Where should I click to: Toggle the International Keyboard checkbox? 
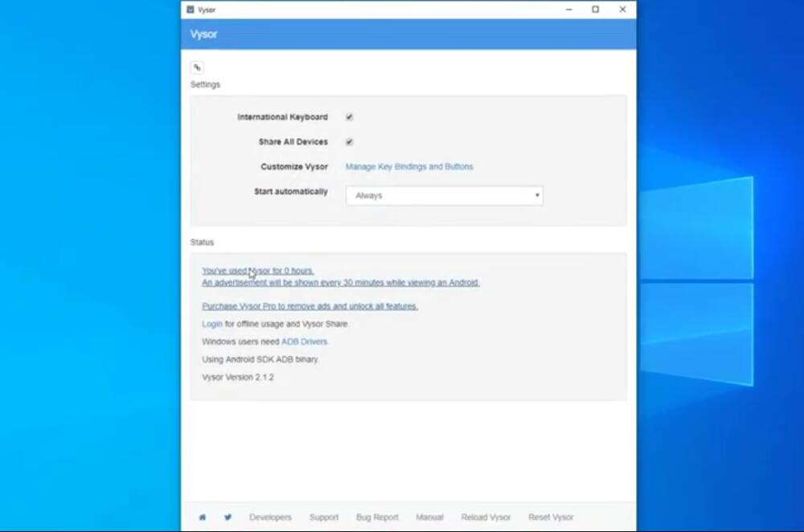point(349,117)
